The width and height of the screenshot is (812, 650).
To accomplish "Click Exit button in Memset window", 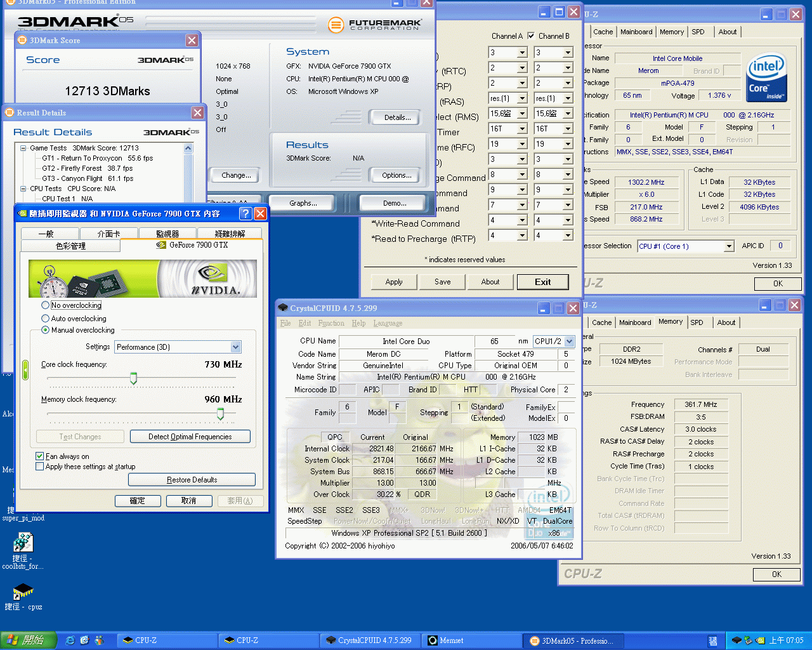I will pyautogui.click(x=543, y=282).
